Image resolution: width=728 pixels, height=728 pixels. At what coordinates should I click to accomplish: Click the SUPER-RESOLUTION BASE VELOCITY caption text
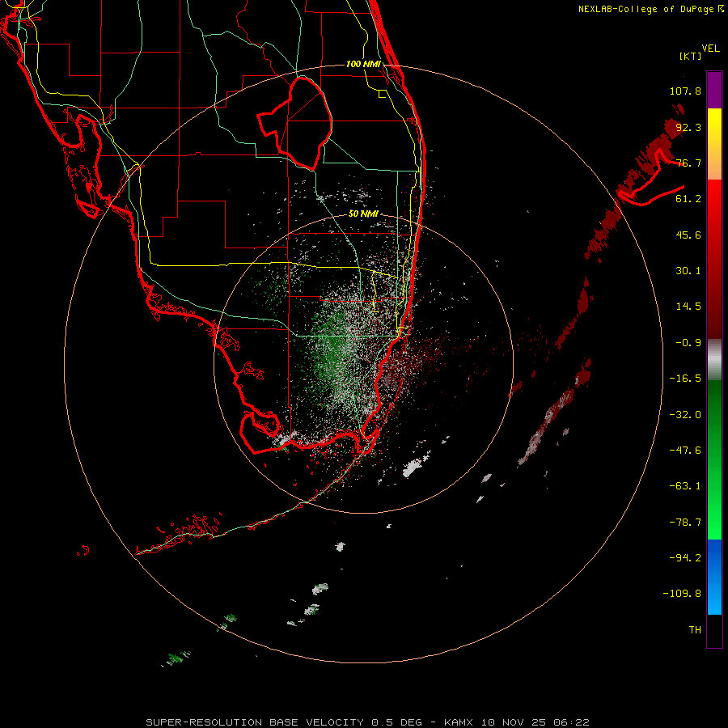click(x=255, y=722)
